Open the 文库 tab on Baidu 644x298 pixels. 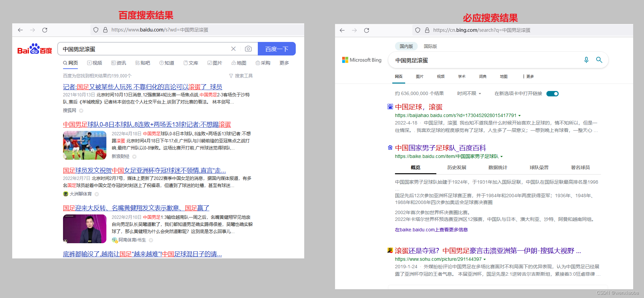point(191,63)
